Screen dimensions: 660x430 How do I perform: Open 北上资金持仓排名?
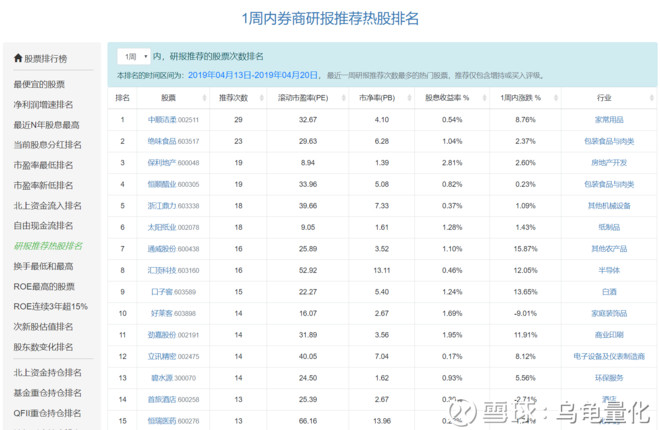(48, 372)
